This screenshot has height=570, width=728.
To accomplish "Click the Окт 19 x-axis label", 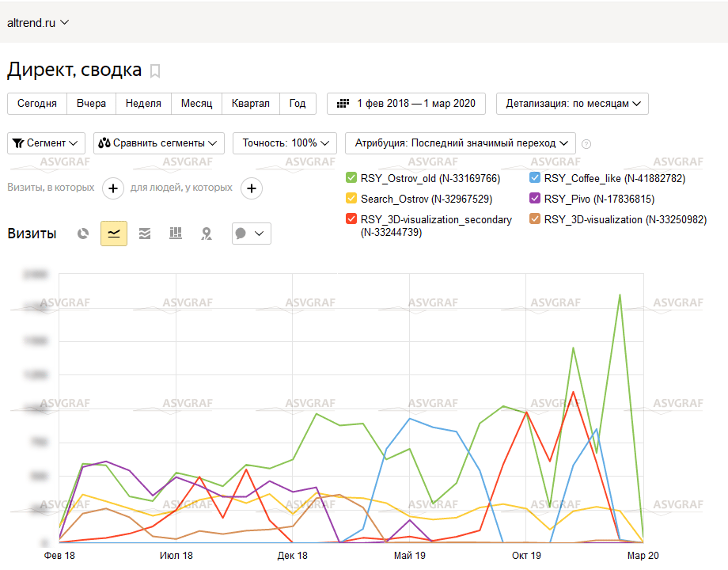I will tap(526, 556).
